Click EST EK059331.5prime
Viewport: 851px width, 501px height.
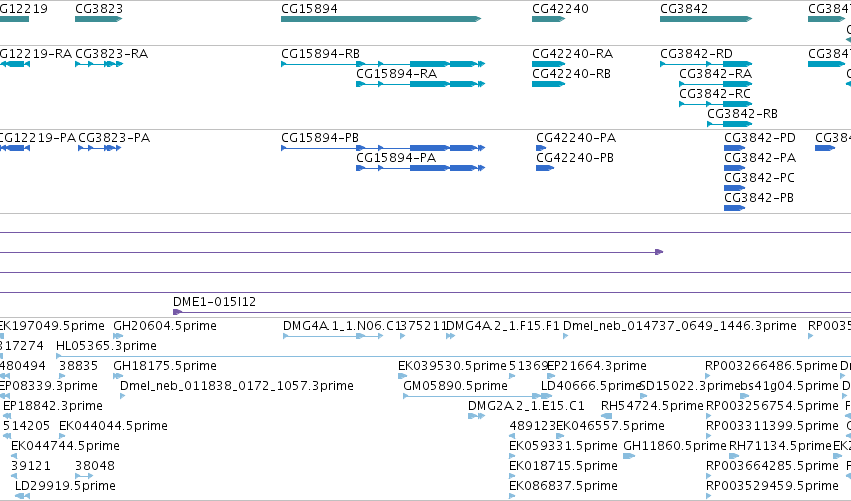[x=563, y=446]
